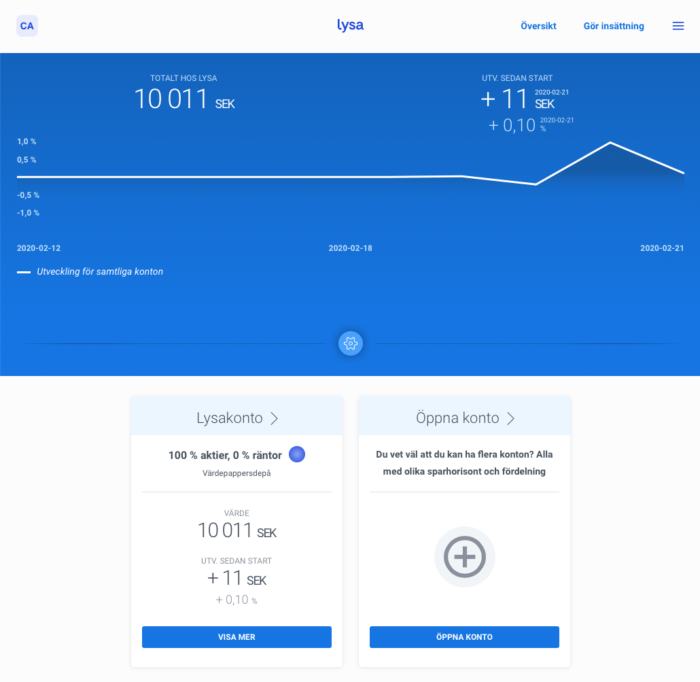The image size is (700, 682).
Task: Click the 2020-02-12 start date label
Action: (39, 248)
